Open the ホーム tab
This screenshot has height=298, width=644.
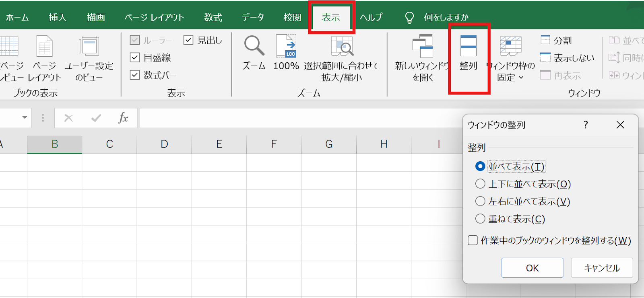pos(17,17)
